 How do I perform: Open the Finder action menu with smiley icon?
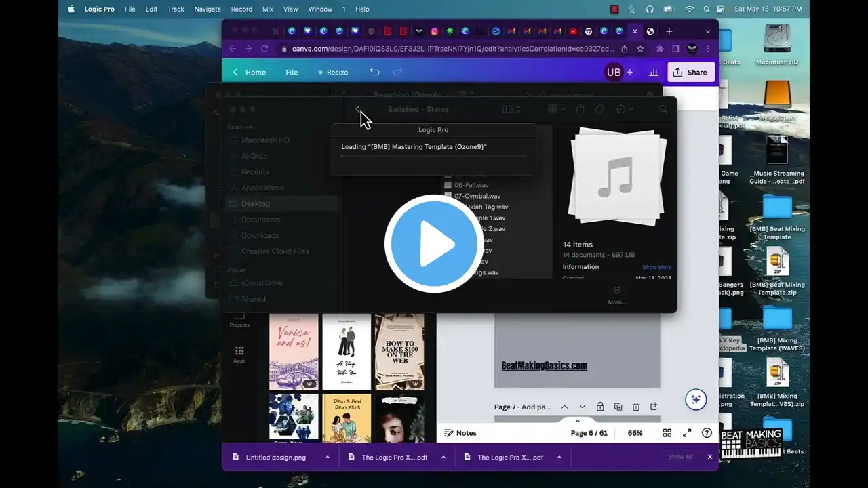click(624, 109)
